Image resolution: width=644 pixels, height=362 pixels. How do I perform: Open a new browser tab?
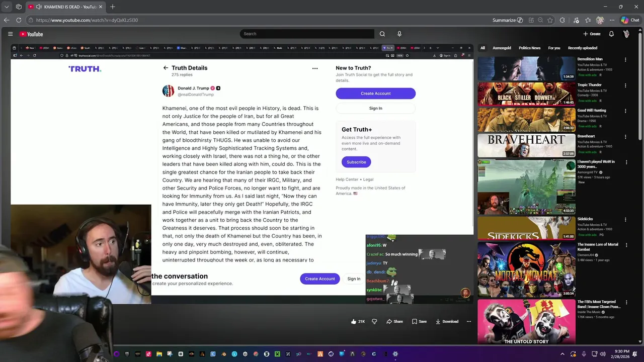(113, 7)
